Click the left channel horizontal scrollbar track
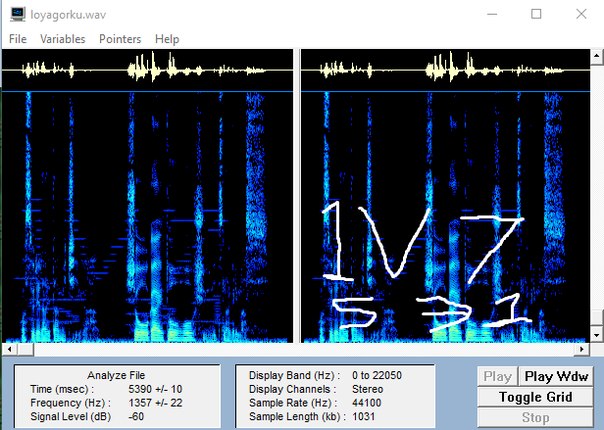Screen dimensions: 604x430 tap(148, 350)
